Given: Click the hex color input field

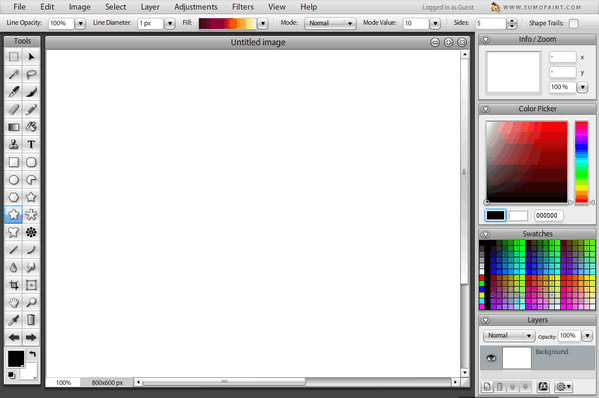Looking at the screenshot, I should pyautogui.click(x=549, y=215).
